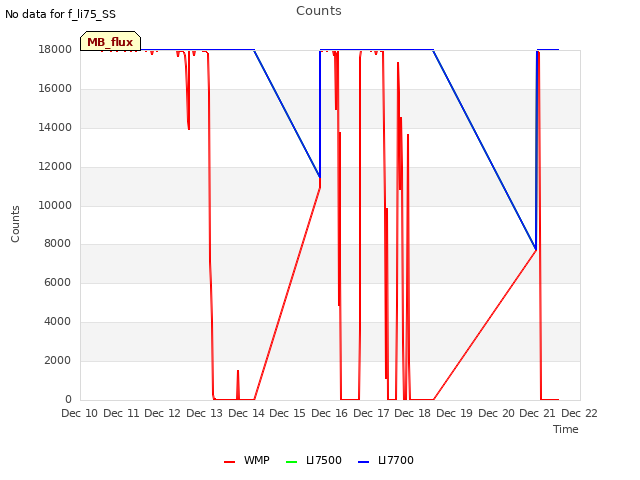Toggle the WMP series in the legend
640x480 pixels.
[x=247, y=460]
